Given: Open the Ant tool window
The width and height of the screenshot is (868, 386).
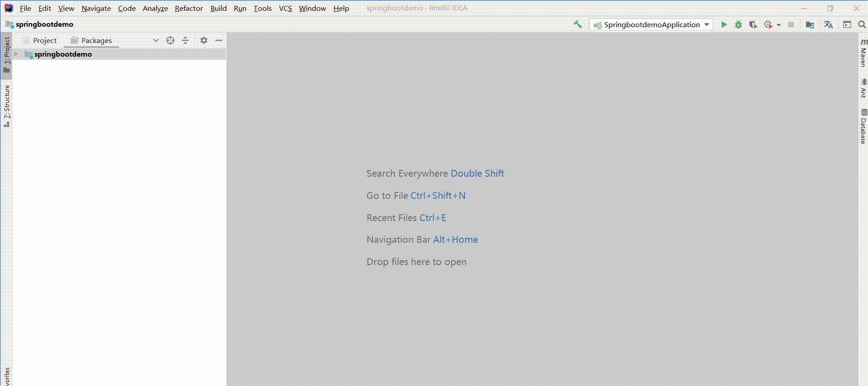Looking at the screenshot, I should tap(863, 88).
